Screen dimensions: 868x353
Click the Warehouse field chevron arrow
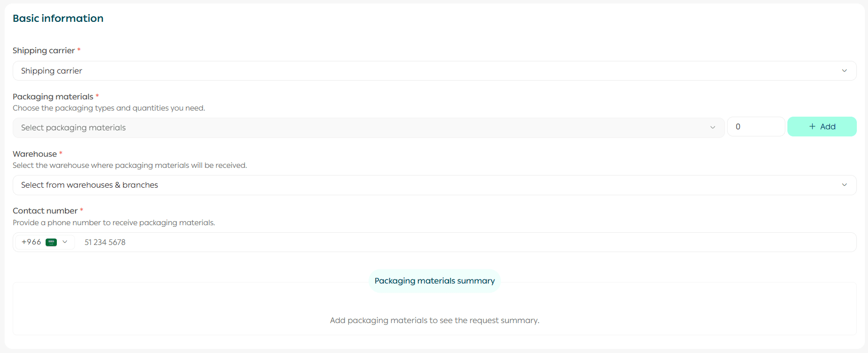(844, 185)
